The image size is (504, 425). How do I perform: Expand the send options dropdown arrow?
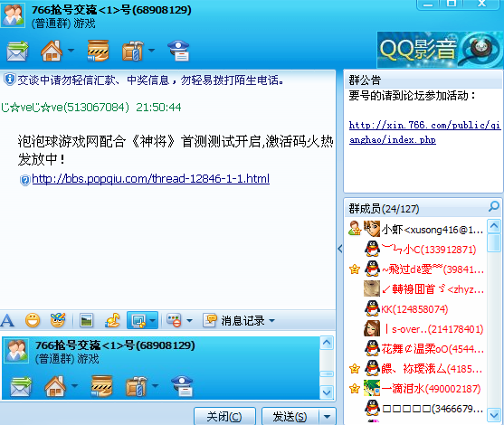[328, 417]
